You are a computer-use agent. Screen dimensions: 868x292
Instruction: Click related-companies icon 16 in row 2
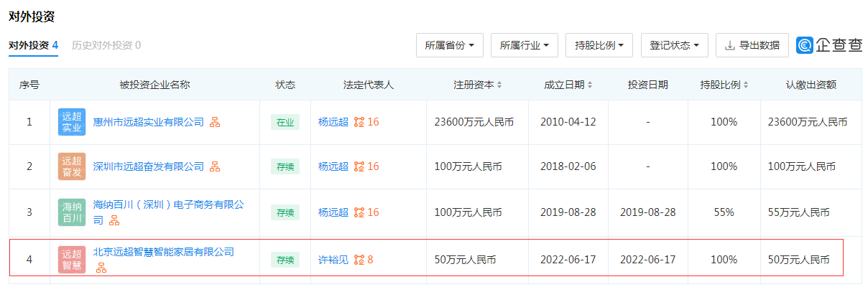pos(366,166)
